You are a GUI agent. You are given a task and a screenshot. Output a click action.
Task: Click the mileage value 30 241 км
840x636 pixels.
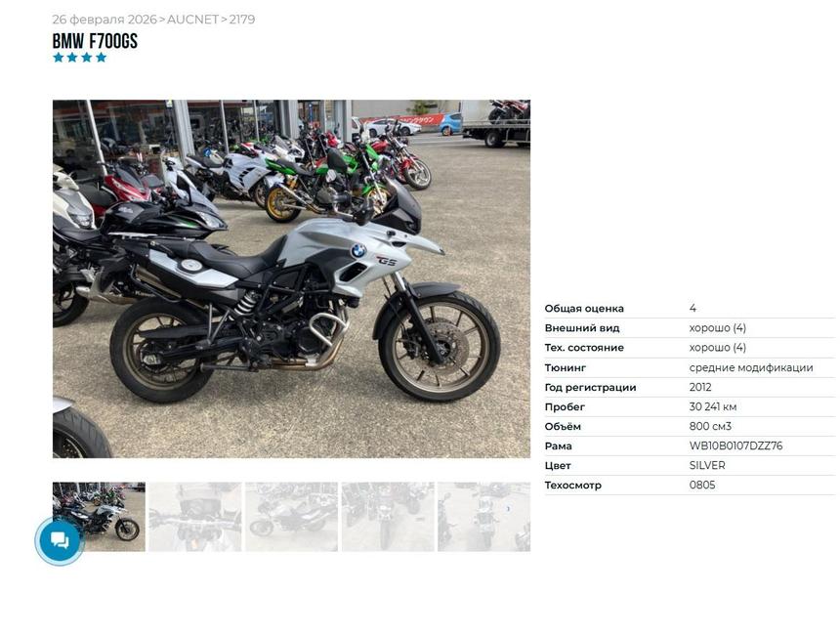point(712,406)
